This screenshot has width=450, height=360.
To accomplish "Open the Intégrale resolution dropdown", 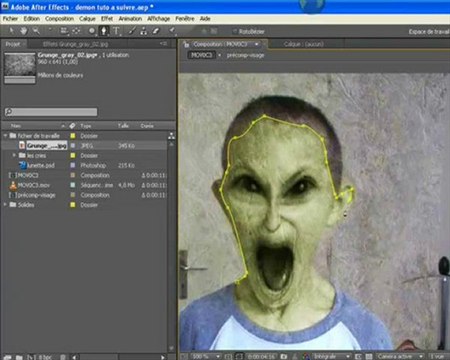I will 331,356.
